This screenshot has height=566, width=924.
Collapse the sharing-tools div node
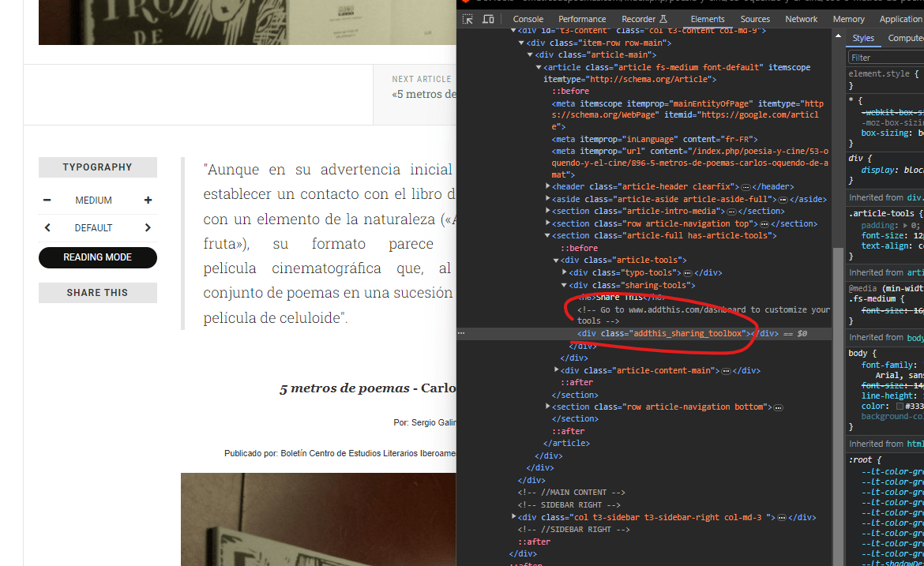pyautogui.click(x=565, y=285)
